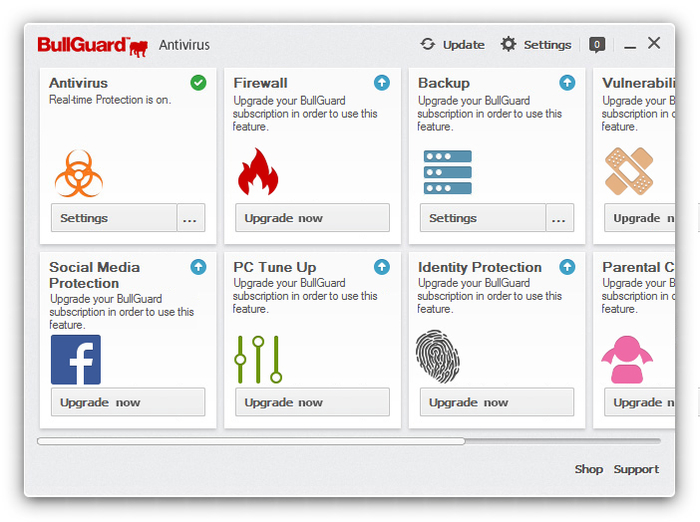Click the bandage Vulnerability icon
700x522 pixels.
click(629, 172)
